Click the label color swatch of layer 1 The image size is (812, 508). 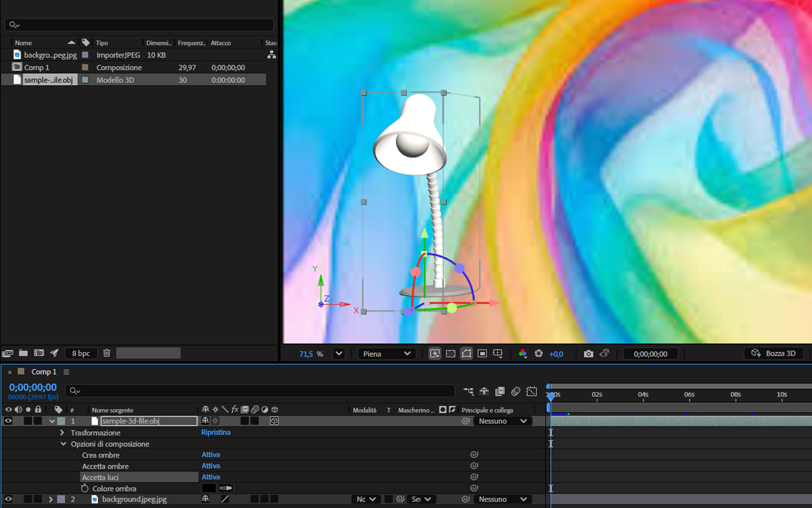[61, 421]
